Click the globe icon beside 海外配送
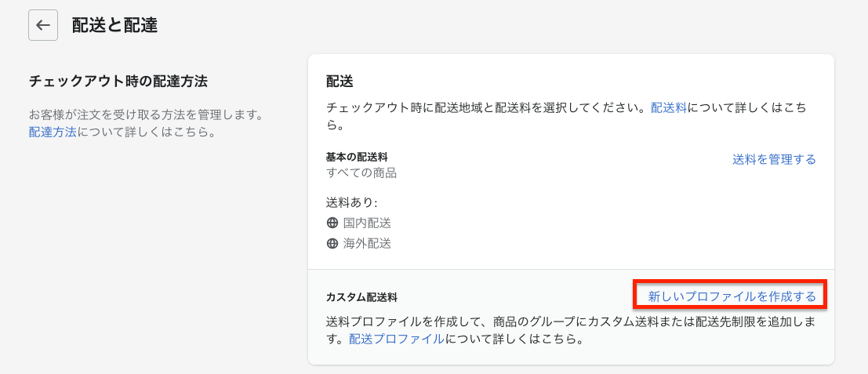 click(332, 243)
